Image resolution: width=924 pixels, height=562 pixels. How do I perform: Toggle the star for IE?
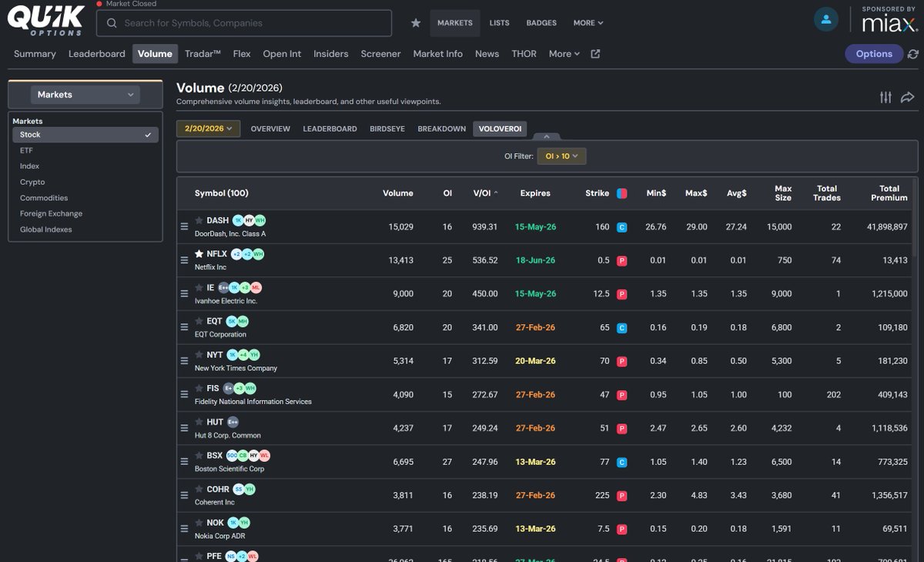pyautogui.click(x=199, y=288)
